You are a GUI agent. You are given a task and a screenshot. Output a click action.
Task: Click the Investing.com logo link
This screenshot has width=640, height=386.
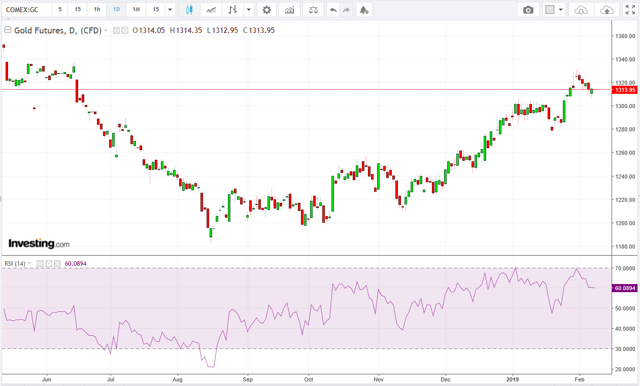coord(39,244)
